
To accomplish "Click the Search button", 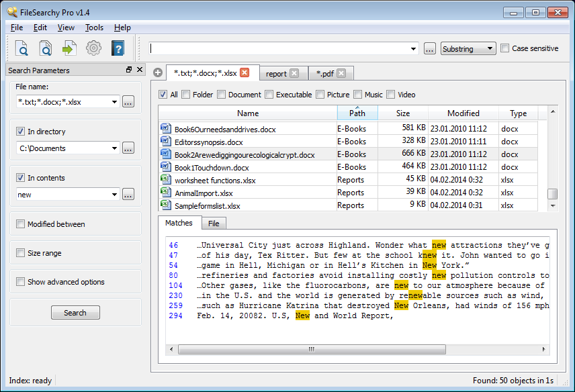I will [75, 313].
